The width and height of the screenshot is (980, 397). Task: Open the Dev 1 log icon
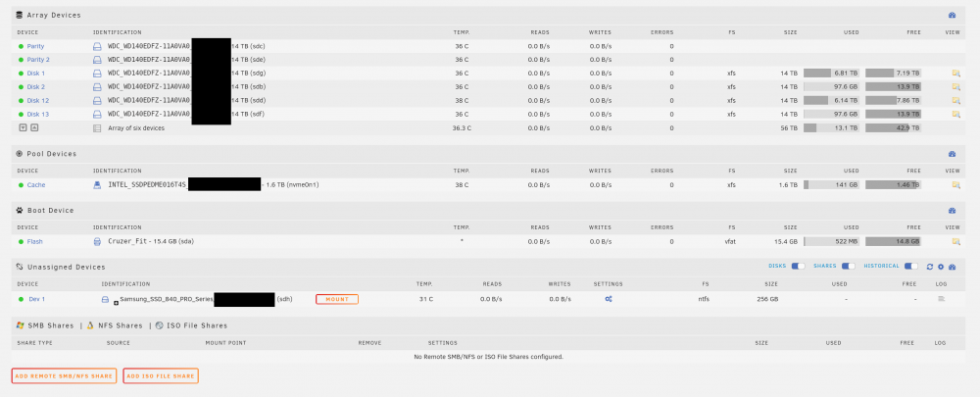click(941, 300)
